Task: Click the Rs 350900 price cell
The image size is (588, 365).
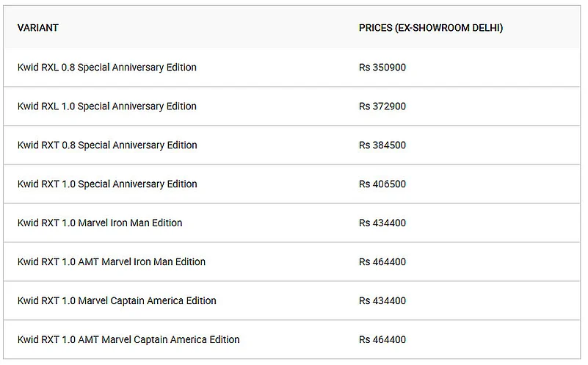Action: tap(382, 68)
